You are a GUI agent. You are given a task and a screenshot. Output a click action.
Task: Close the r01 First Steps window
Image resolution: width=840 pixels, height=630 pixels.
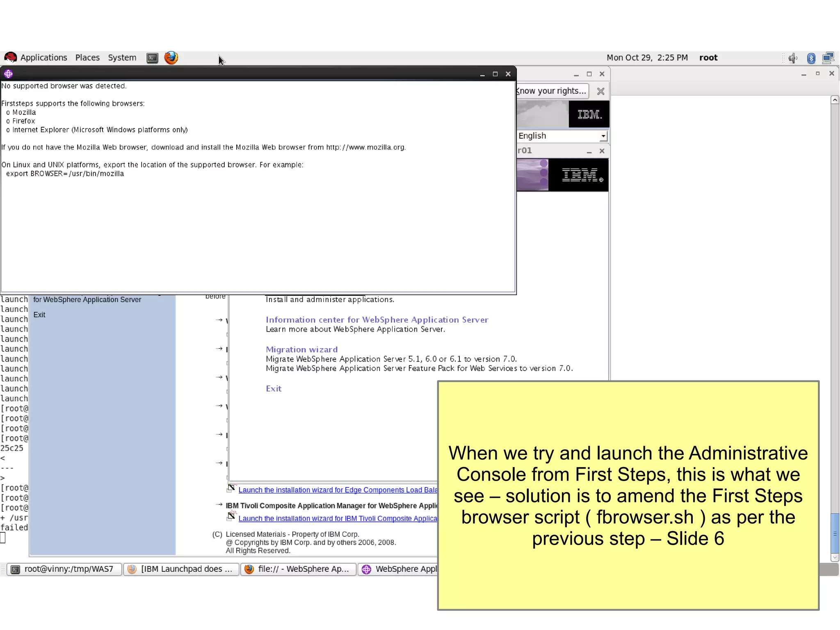pos(602,151)
